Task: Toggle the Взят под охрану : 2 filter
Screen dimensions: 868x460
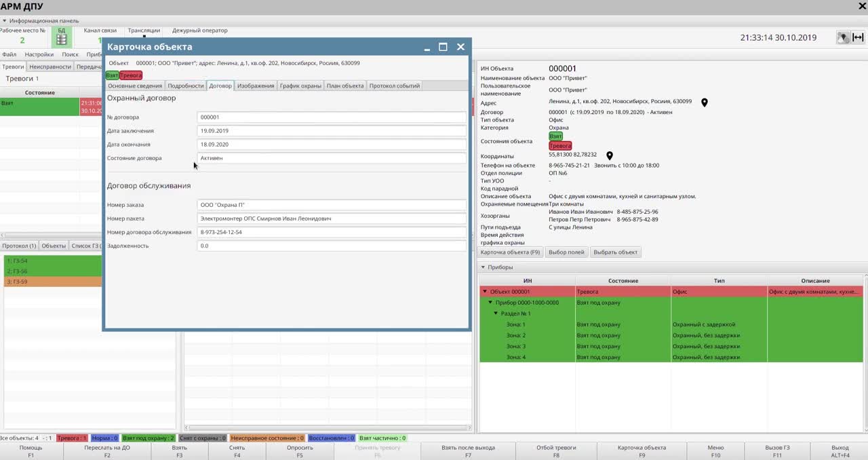Action: coord(149,438)
